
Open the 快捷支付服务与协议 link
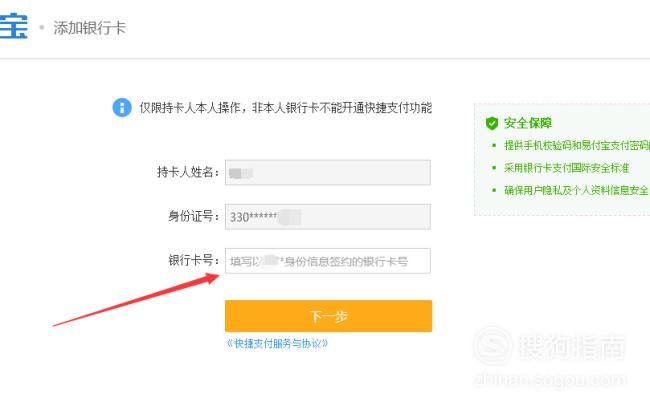click(x=277, y=344)
